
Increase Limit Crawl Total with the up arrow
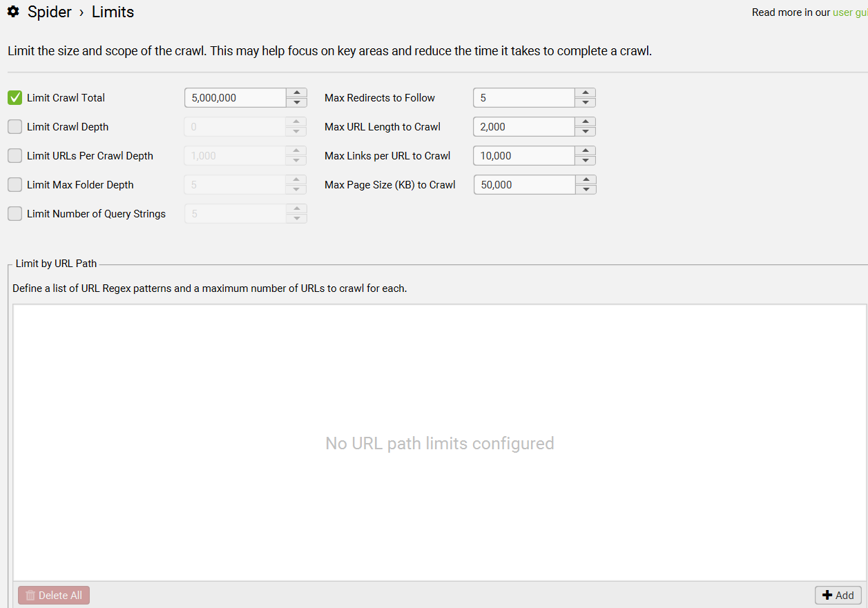coord(296,93)
